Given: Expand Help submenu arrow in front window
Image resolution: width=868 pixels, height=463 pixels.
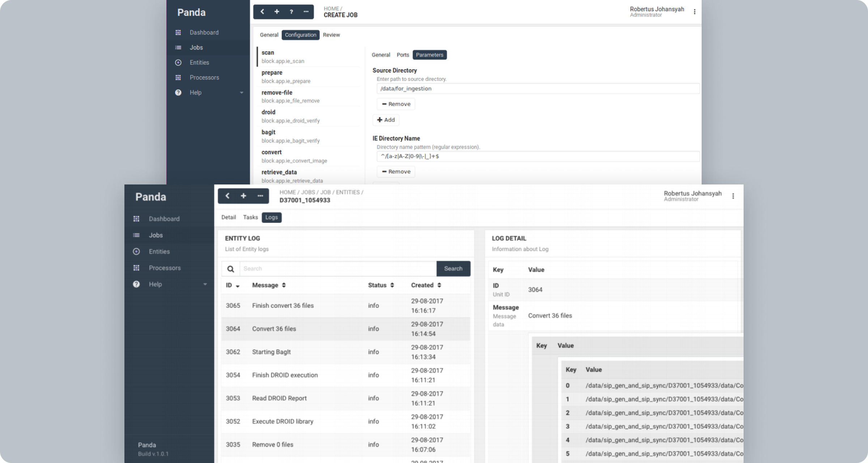Looking at the screenshot, I should click(x=205, y=284).
